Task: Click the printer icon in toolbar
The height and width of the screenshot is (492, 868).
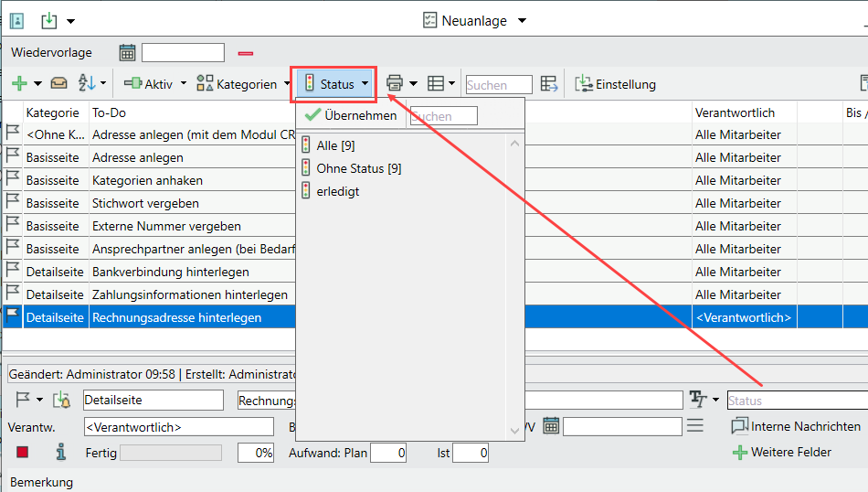Action: [395, 84]
